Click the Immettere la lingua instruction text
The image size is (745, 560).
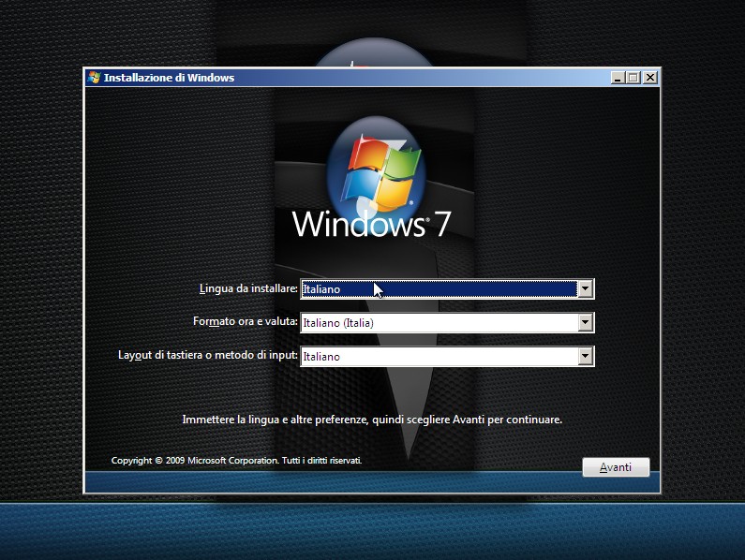point(372,420)
